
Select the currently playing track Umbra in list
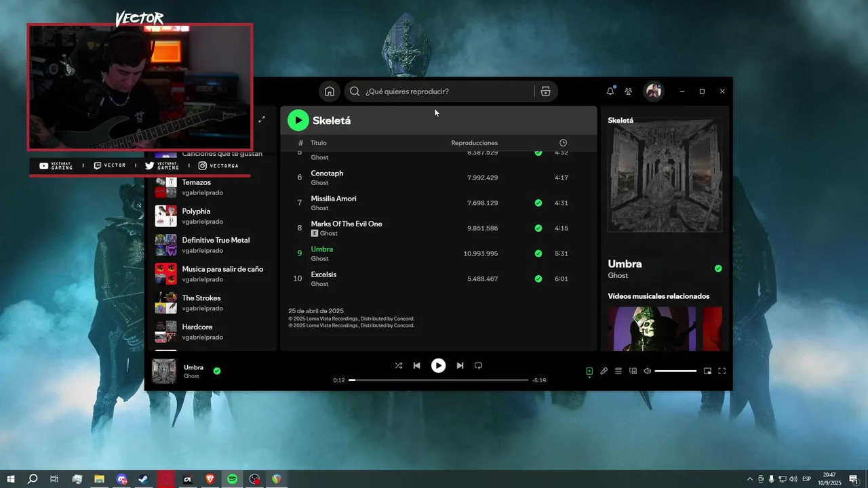tap(322, 249)
